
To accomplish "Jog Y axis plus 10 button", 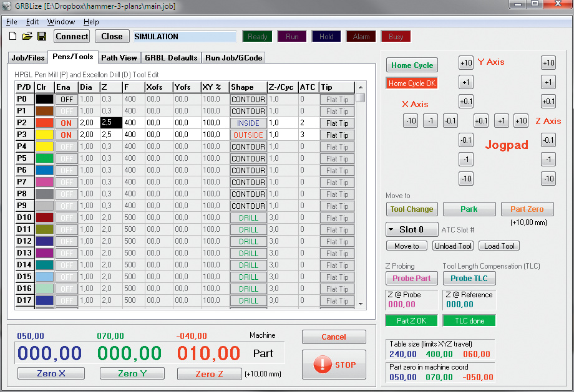I will click(466, 63).
